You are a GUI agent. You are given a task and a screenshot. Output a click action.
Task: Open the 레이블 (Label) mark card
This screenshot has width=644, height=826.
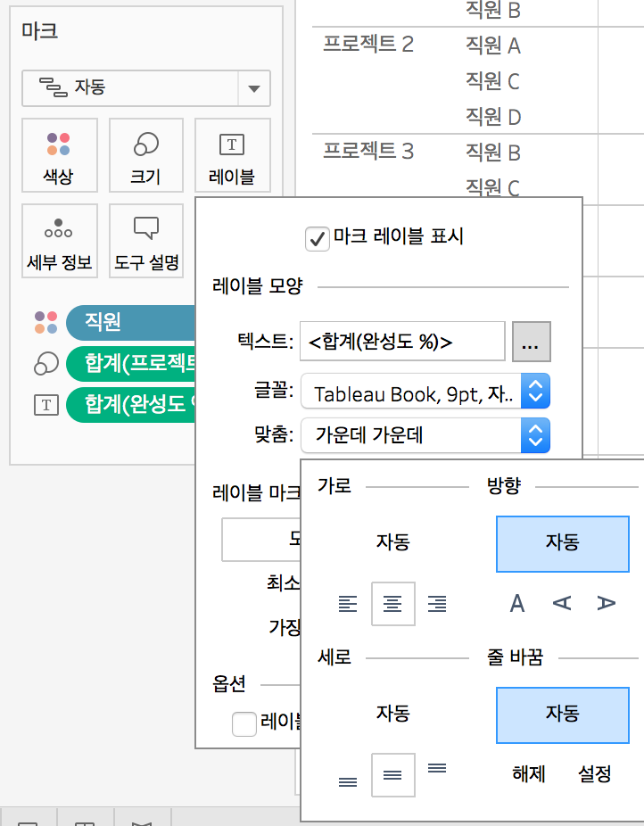pyautogui.click(x=232, y=155)
